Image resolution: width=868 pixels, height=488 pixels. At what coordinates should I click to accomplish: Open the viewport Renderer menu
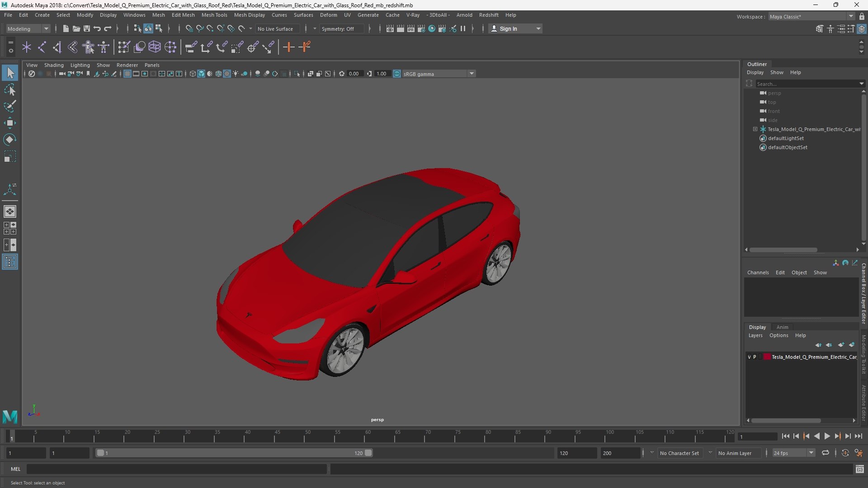point(127,65)
